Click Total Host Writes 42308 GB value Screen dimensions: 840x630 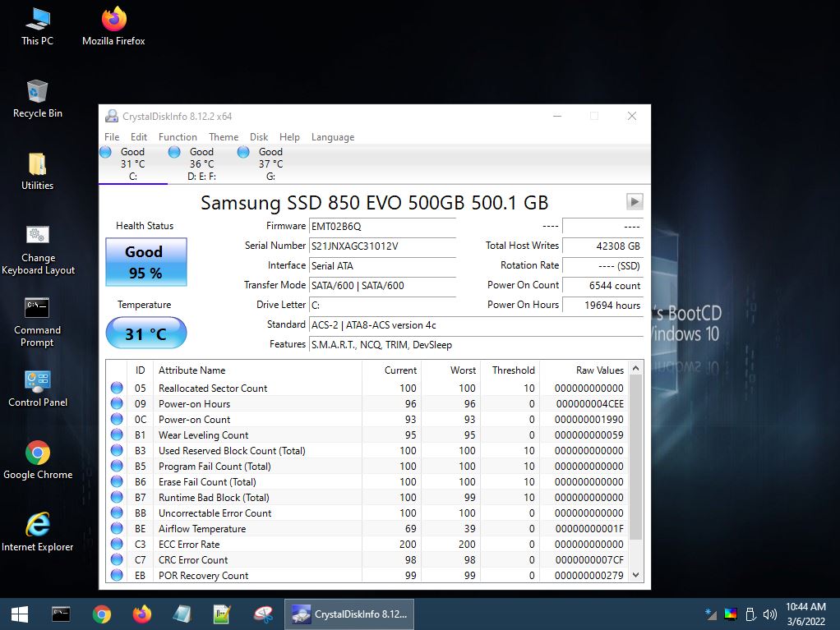(602, 246)
